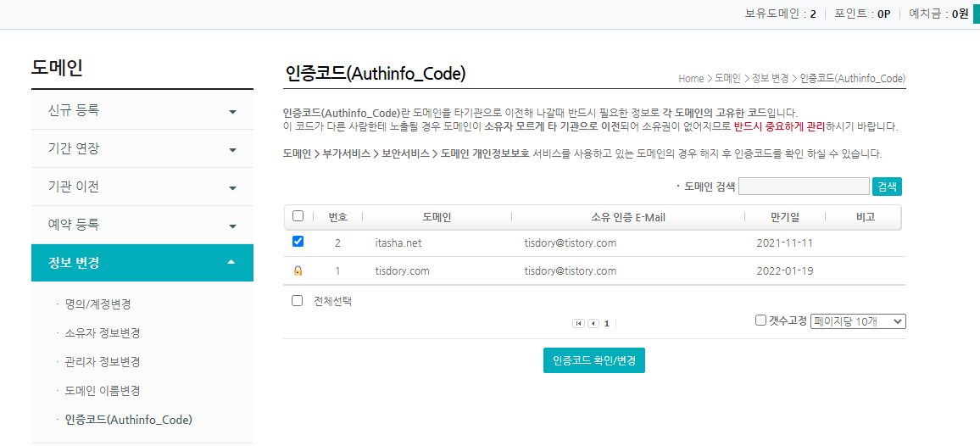Expand the 기간 연장 menu arrow
The image size is (980, 446).
[232, 150]
